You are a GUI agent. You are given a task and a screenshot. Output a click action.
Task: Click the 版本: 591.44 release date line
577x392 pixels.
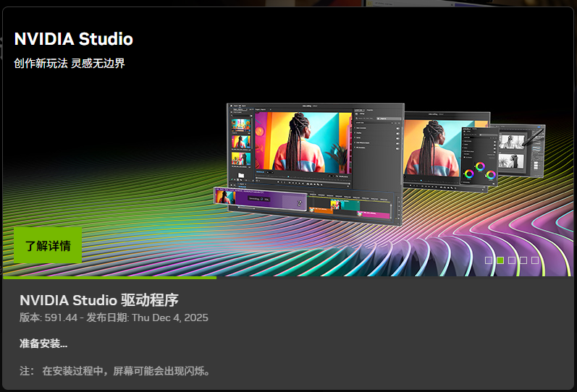coord(114,318)
